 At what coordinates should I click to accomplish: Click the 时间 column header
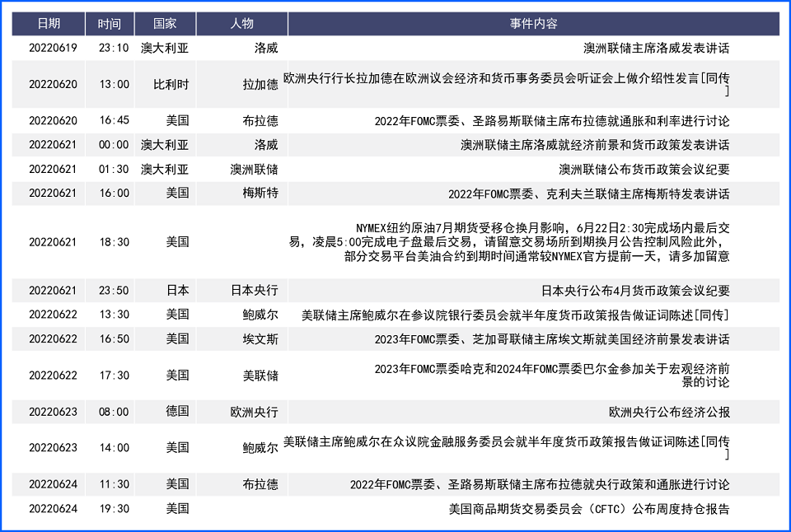pos(110,24)
